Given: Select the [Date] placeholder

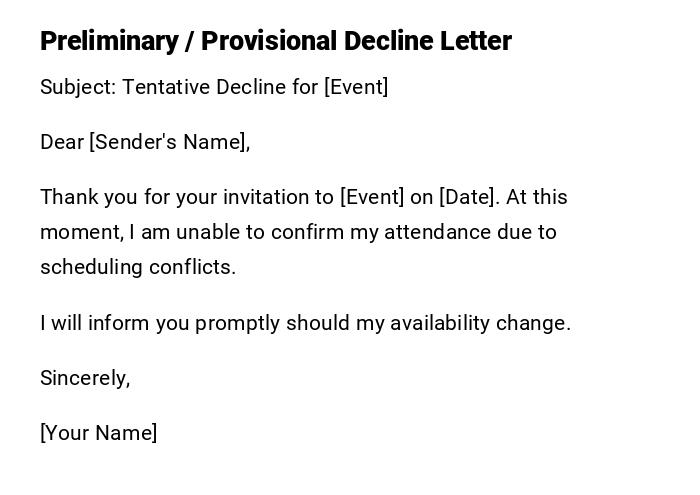Looking at the screenshot, I should [x=468, y=197].
